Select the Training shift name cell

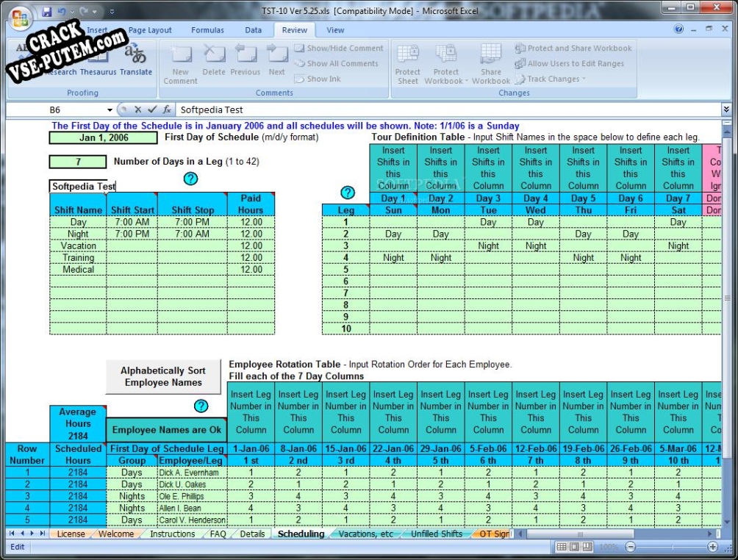click(x=78, y=258)
